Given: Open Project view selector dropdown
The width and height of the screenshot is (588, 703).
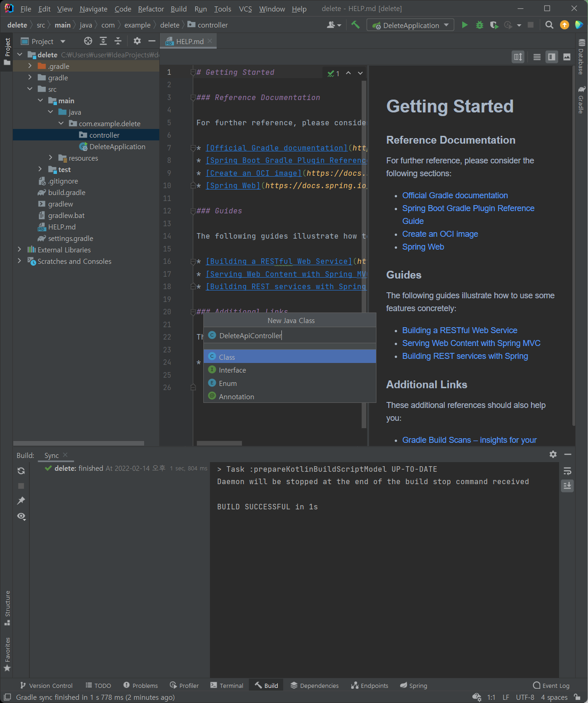Looking at the screenshot, I should (x=43, y=41).
